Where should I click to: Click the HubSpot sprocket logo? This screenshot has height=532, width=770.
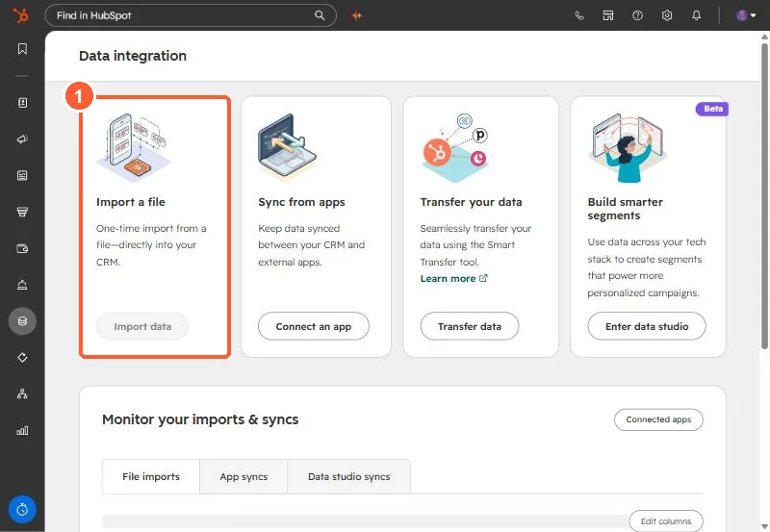(x=20, y=15)
